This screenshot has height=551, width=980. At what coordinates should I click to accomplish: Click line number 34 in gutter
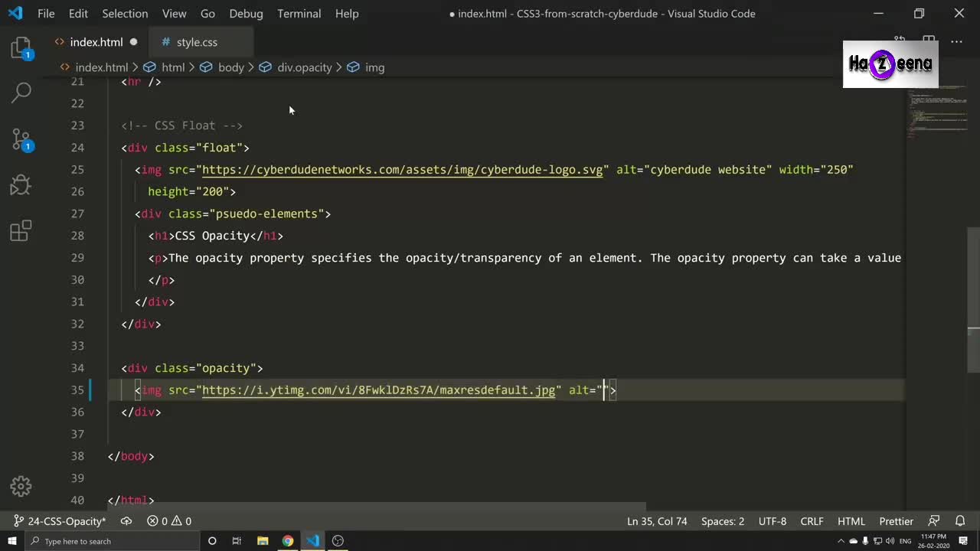(77, 368)
